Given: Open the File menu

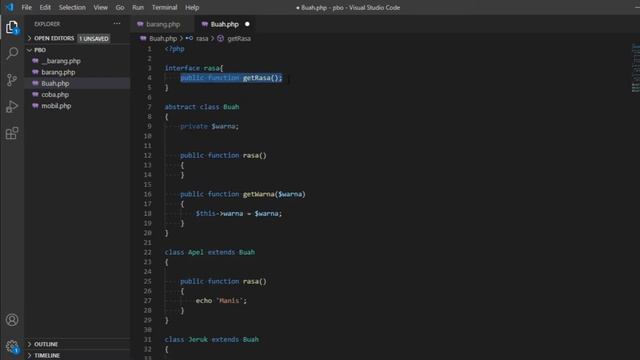Looking at the screenshot, I should 27,7.
